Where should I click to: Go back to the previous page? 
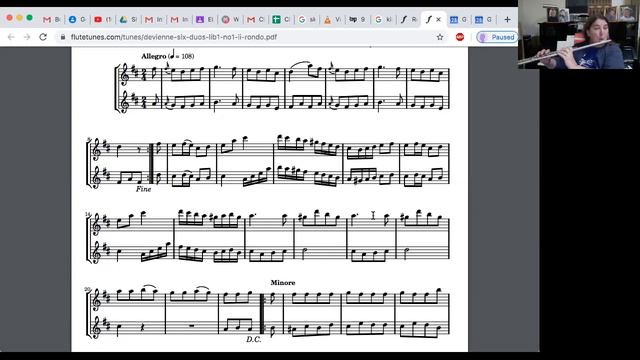11,37
